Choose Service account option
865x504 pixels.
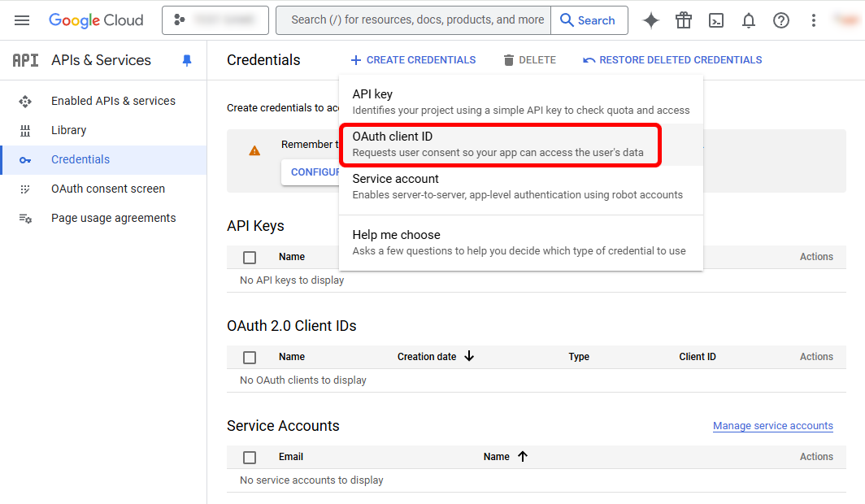[x=521, y=186]
